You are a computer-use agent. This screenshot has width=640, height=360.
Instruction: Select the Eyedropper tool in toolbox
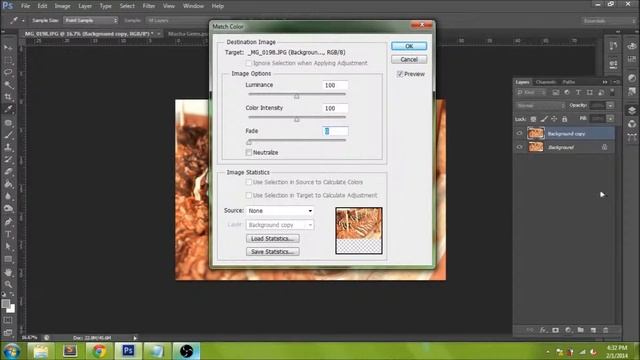point(8,109)
